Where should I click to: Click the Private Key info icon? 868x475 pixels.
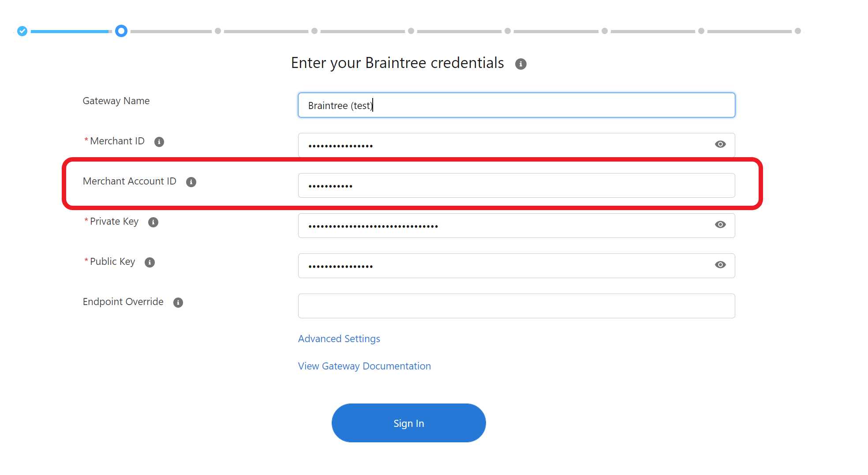153,222
